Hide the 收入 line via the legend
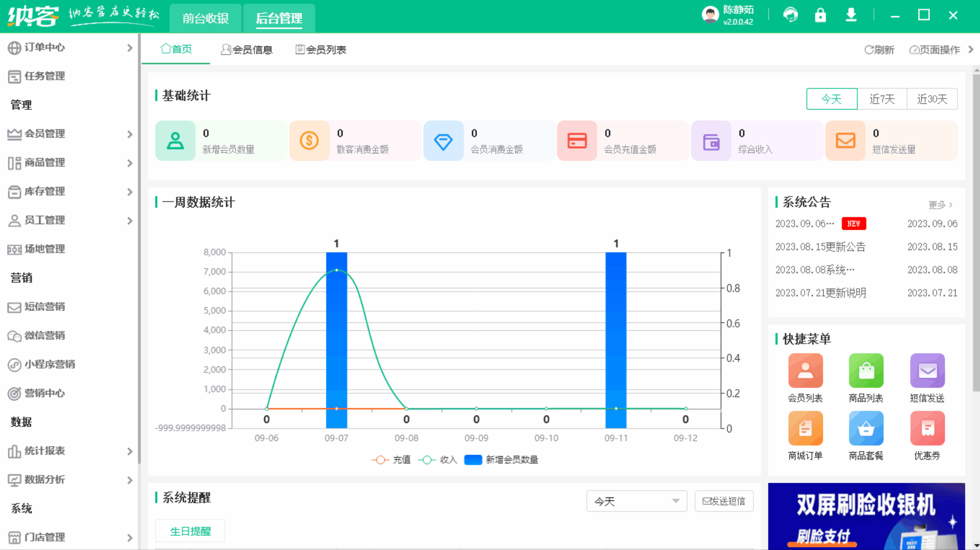The width and height of the screenshot is (980, 550). [437, 459]
